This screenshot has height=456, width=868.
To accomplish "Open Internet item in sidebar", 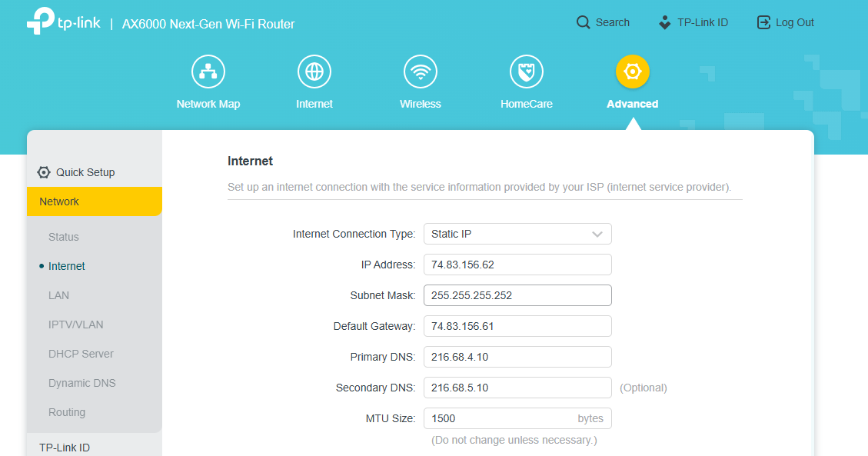I will pos(66,266).
